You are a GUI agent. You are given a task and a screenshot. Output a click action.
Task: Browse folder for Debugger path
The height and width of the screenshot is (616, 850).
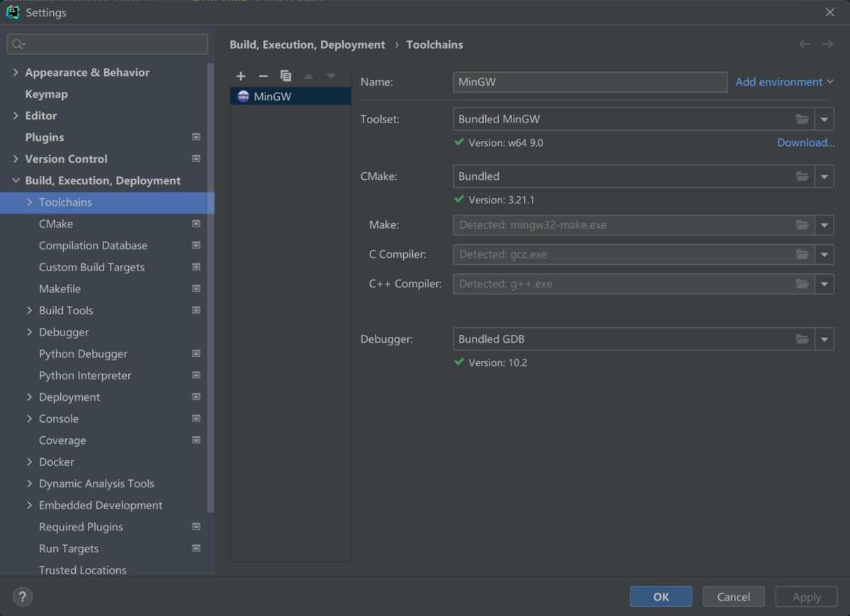click(802, 339)
